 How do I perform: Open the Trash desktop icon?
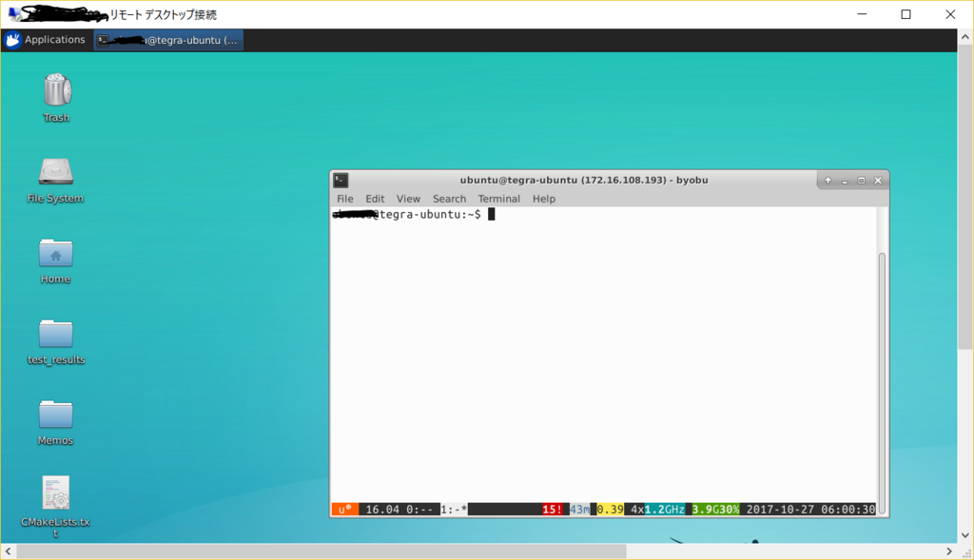(57, 90)
